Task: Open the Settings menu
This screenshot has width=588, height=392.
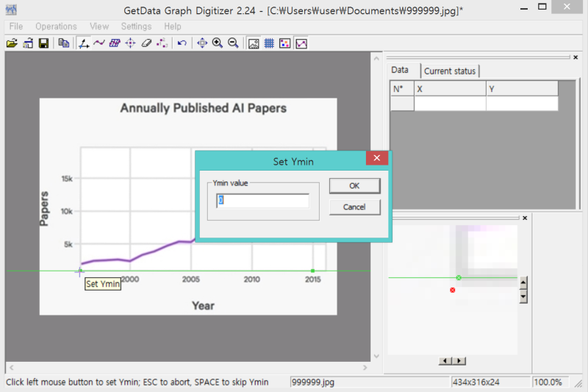Action: tap(137, 26)
